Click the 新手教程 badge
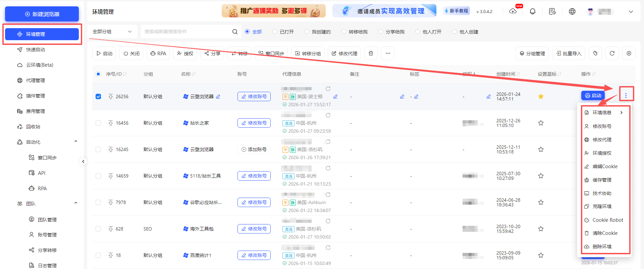The width and height of the screenshot is (644, 269). click(x=456, y=11)
